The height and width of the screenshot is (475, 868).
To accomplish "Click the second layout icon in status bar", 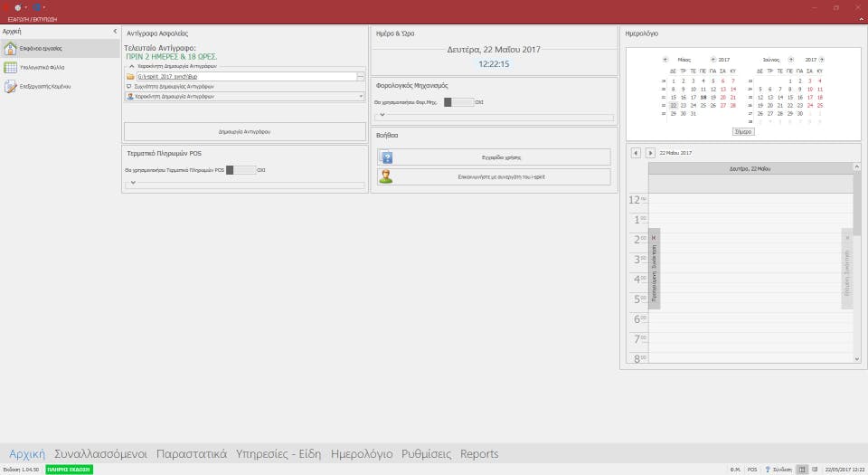I will point(815,470).
